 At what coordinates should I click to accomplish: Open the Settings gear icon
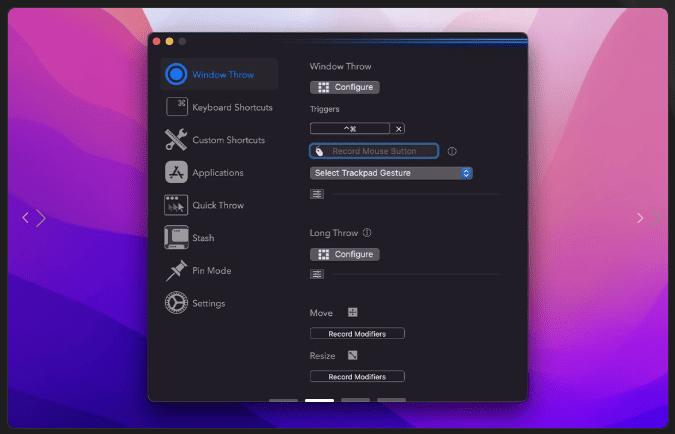176,303
